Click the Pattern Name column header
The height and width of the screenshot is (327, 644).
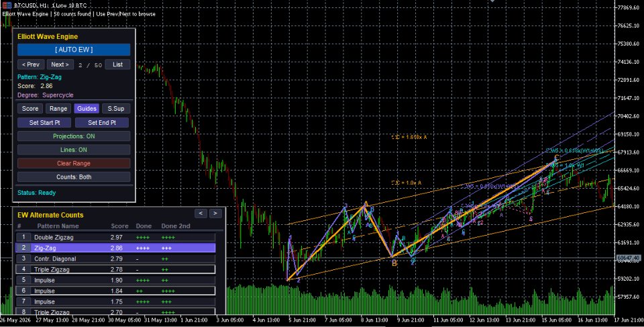(58, 226)
